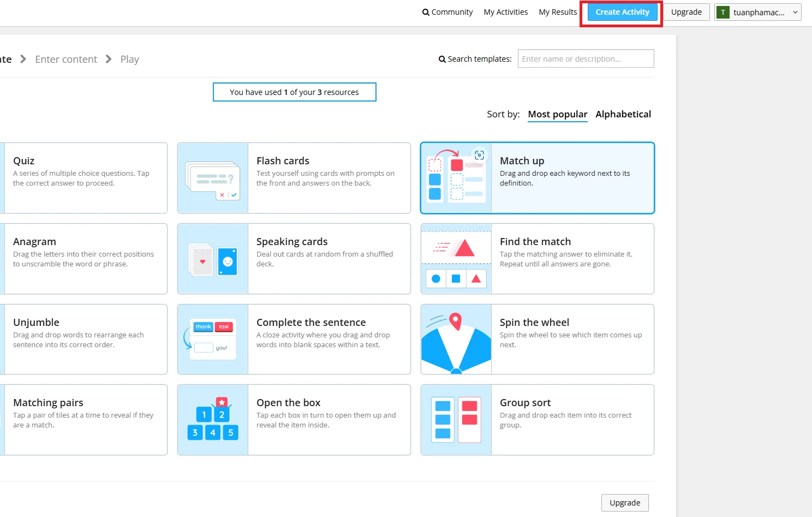Click the Flash cards template icon
The image size is (812, 517).
pos(213,179)
